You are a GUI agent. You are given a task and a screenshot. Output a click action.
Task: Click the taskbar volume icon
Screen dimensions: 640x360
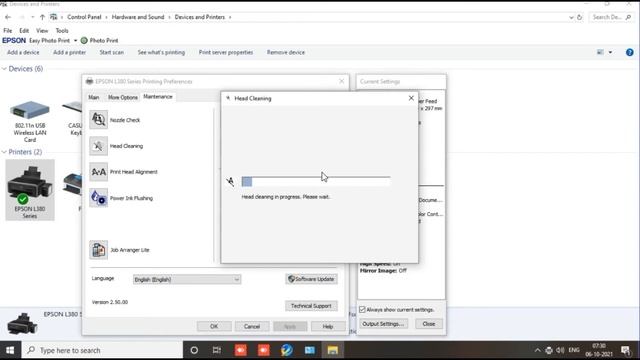[560, 350]
